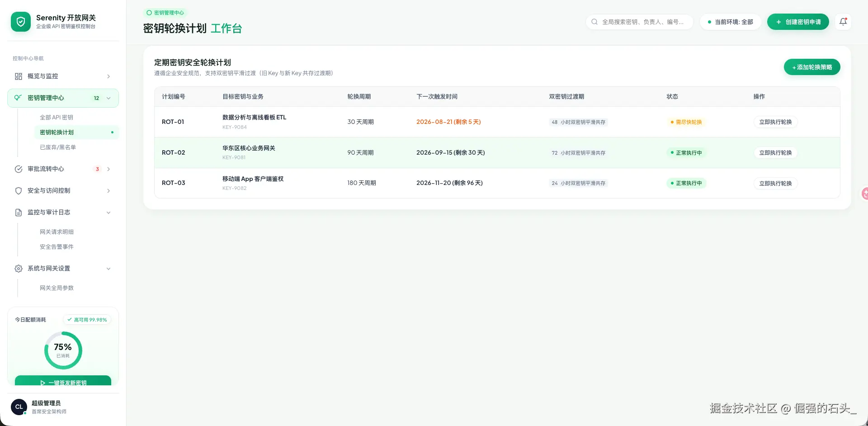Click the 2026-11-20 (剩余 96 天) date
This screenshot has height=426, width=868.
click(x=449, y=183)
